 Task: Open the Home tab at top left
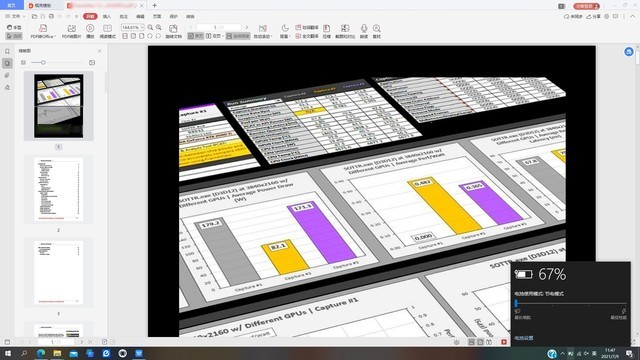[11, 5]
